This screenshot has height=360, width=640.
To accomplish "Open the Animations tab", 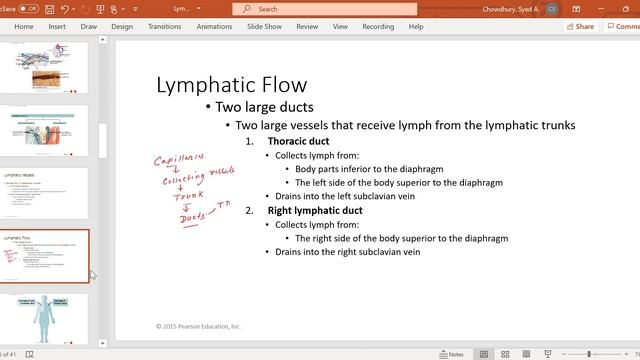I will click(x=214, y=27).
